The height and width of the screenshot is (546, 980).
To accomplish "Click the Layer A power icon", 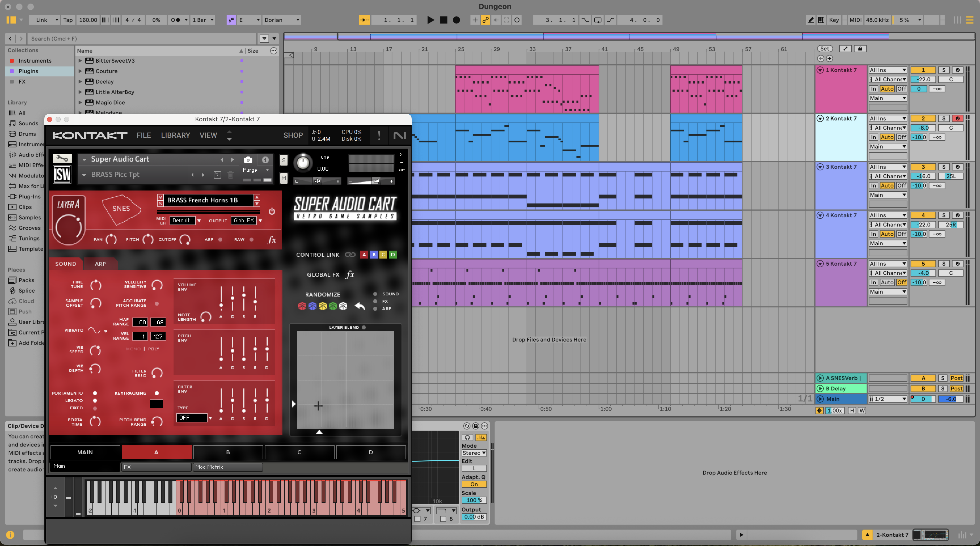I will click(272, 211).
